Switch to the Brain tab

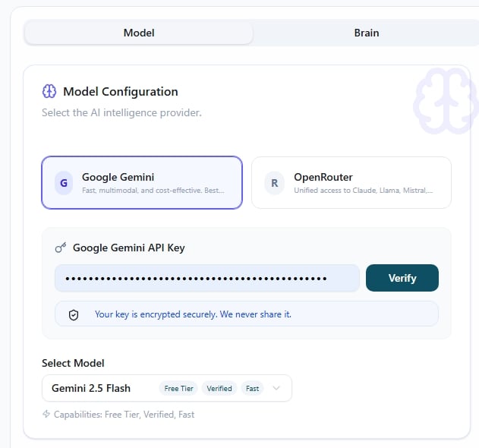[367, 33]
